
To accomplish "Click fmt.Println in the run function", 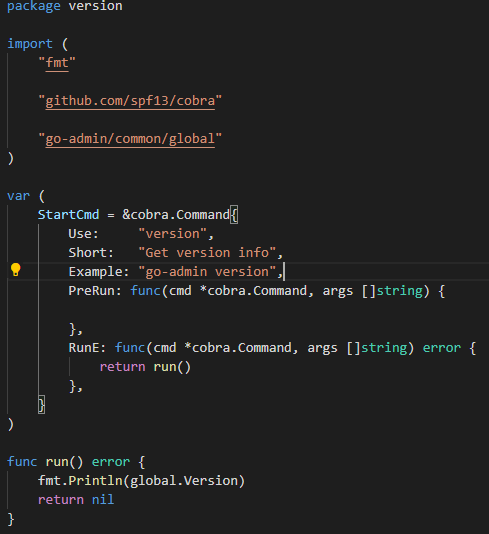I will click(80, 481).
